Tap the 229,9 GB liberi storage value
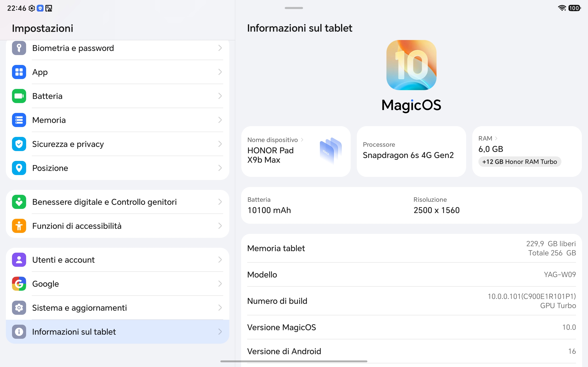The height and width of the screenshot is (367, 588). pyautogui.click(x=551, y=244)
